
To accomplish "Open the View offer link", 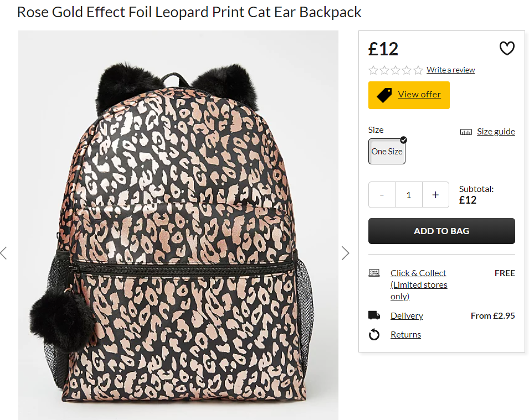I will pyautogui.click(x=419, y=95).
